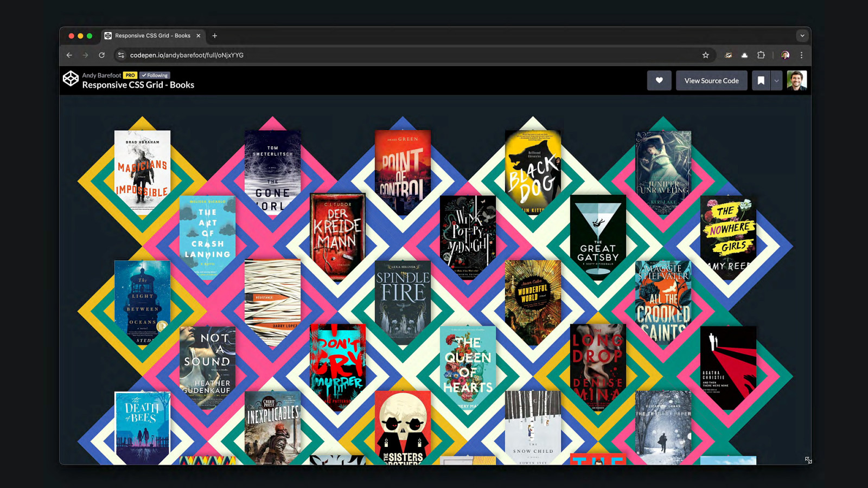Click the resize handle icon at bottom right
This screenshot has width=868, height=488.
coord(808,460)
